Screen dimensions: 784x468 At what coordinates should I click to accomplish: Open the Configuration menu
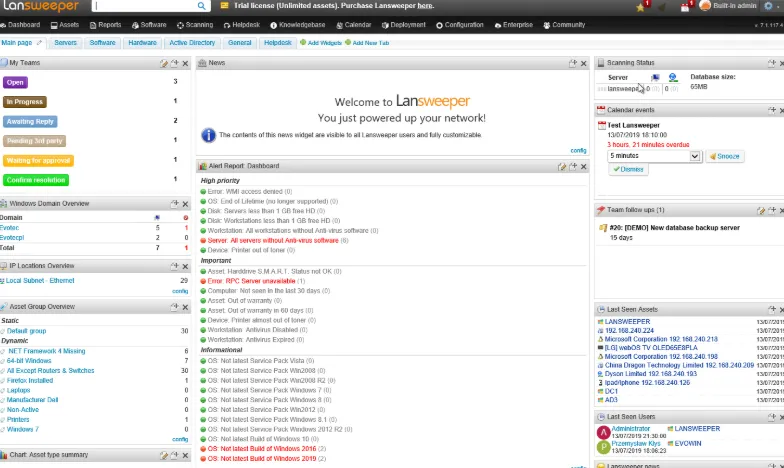pyautogui.click(x=460, y=25)
